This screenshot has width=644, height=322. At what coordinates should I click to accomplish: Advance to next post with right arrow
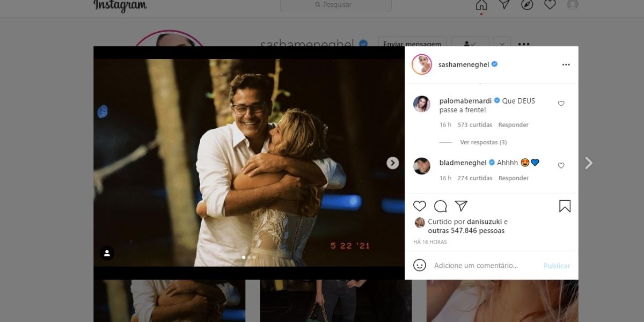pyautogui.click(x=589, y=163)
